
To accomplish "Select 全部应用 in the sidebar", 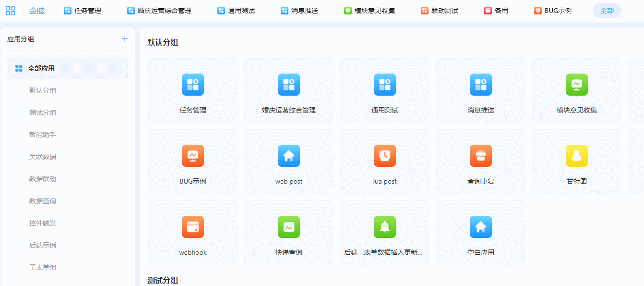I will [x=41, y=68].
